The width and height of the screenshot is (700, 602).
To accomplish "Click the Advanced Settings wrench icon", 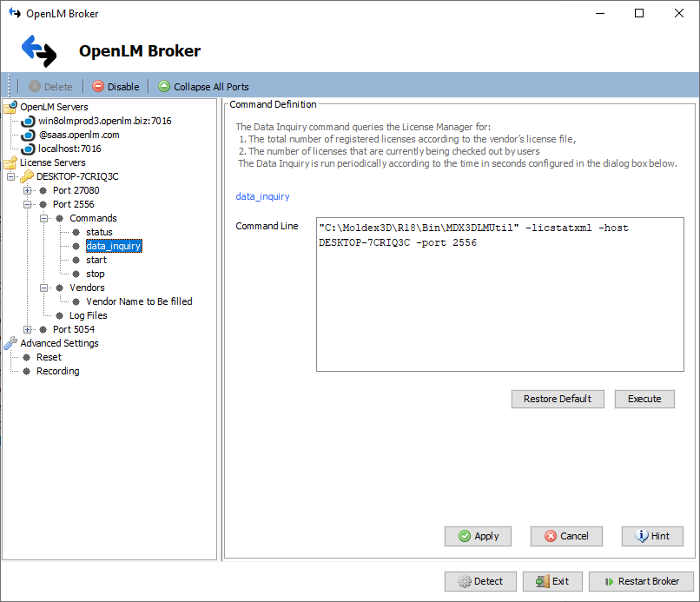I will coord(11,343).
